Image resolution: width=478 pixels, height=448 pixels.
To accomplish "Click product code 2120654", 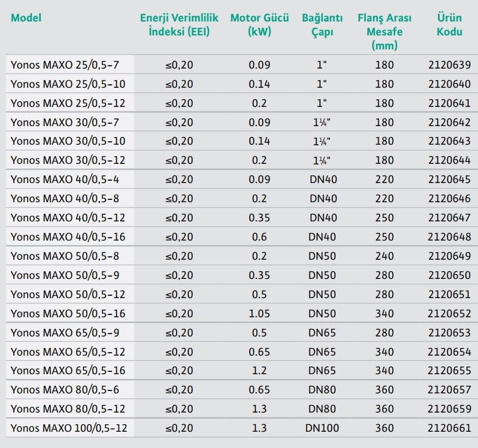I will (450, 352).
